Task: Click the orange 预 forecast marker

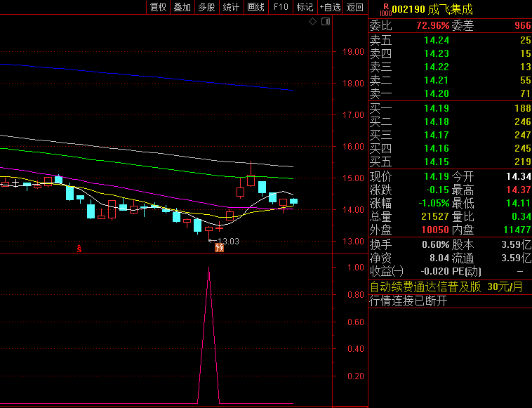Action: pyautogui.click(x=220, y=248)
